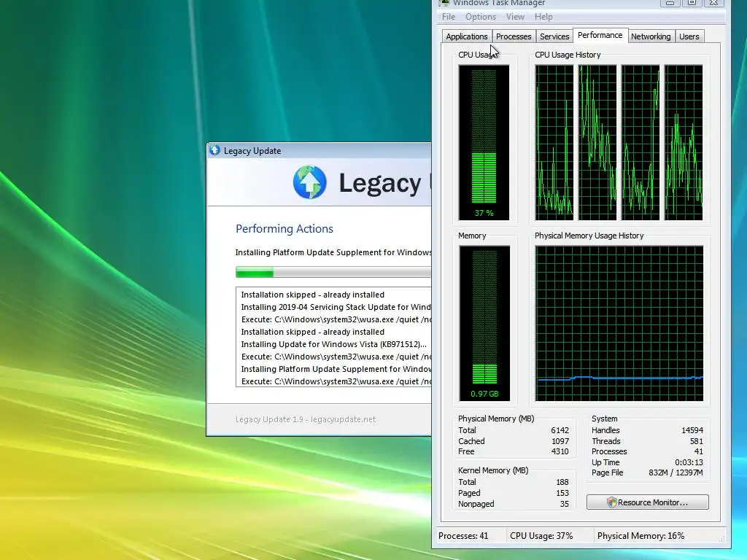747x560 pixels.
Task: Switch to the Services tab
Action: point(554,36)
